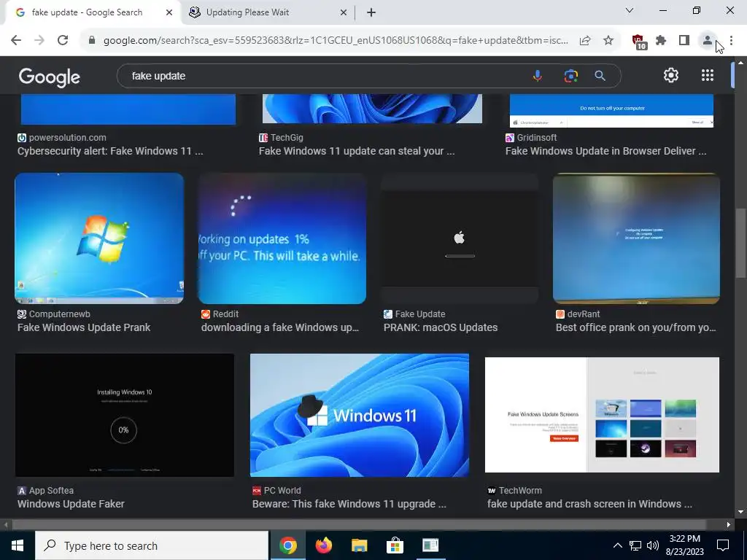
Task: Switch to Chrome in the taskbar
Action: pyautogui.click(x=287, y=545)
